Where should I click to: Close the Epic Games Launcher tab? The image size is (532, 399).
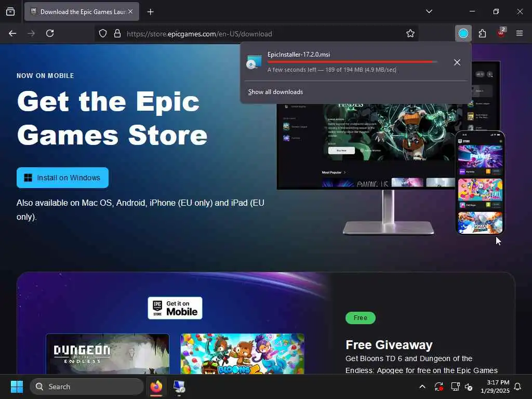(130, 11)
